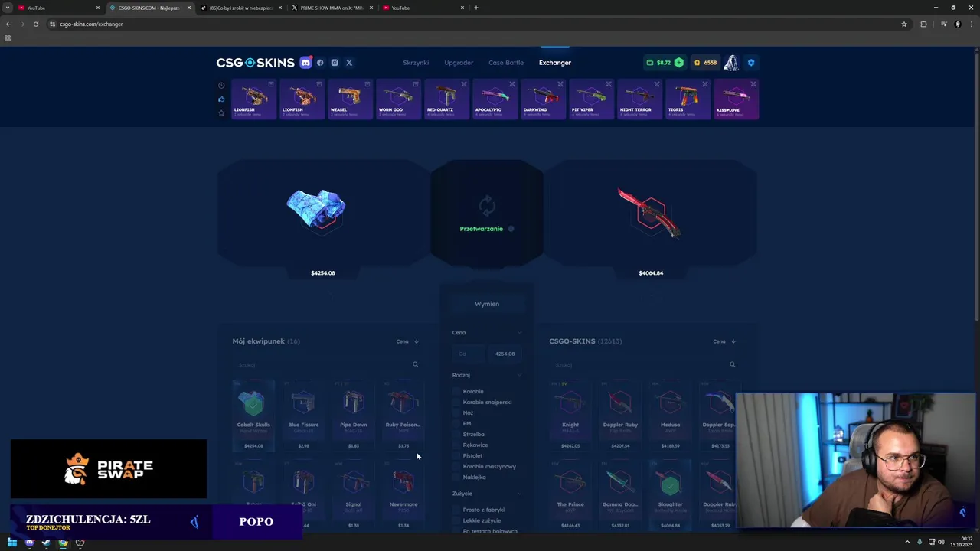Click the 4254,08 maximum price field

click(x=505, y=354)
